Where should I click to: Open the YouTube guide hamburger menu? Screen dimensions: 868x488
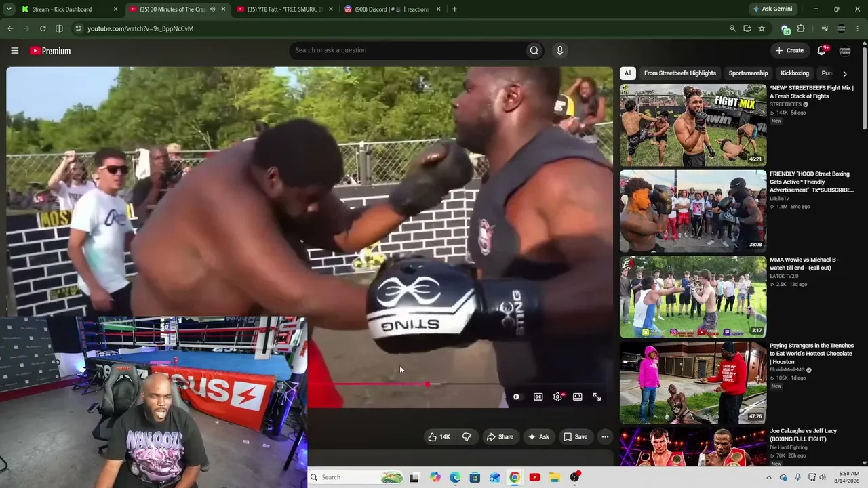point(14,50)
